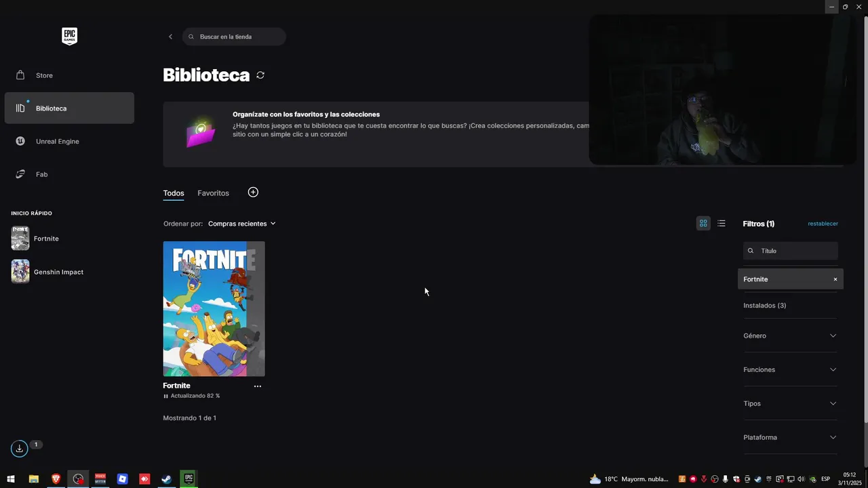Click Epic Games Launcher taskbar icon

(x=189, y=479)
